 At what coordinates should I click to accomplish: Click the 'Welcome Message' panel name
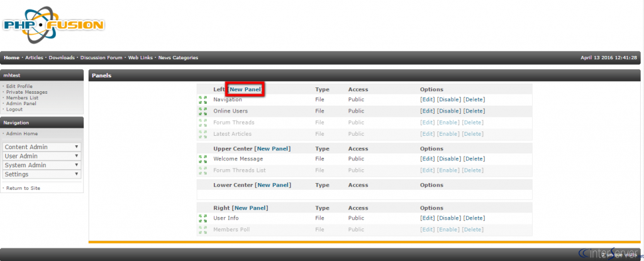coord(238,158)
